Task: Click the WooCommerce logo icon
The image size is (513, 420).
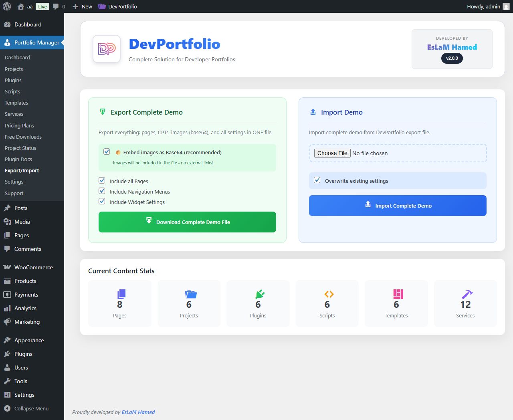Action: pos(7,267)
